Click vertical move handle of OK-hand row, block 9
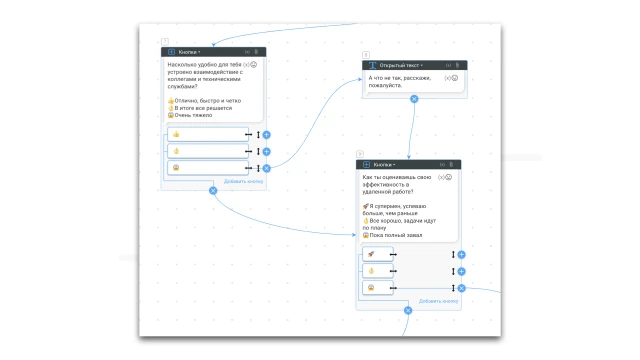Image resolution: width=640 pixels, height=360 pixels. click(453, 271)
